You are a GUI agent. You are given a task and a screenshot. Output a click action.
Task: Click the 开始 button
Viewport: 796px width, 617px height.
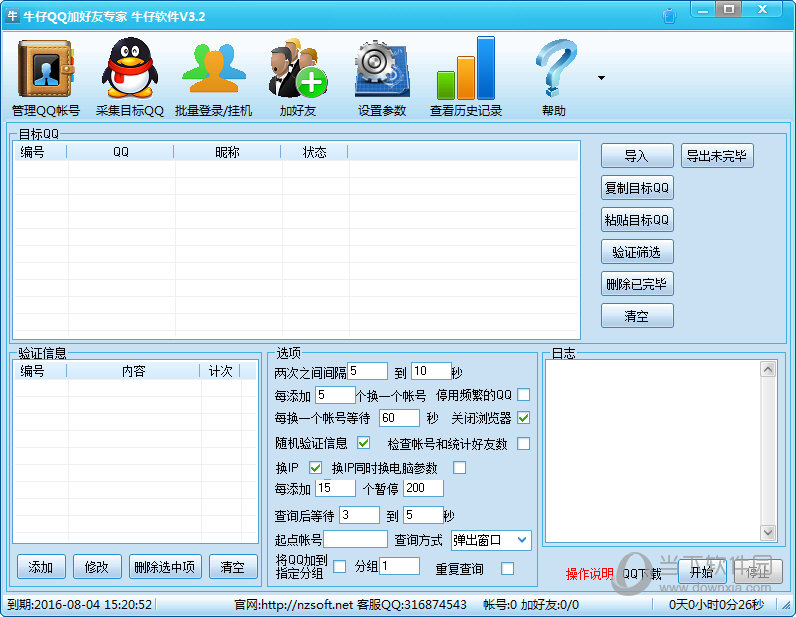[x=702, y=572]
